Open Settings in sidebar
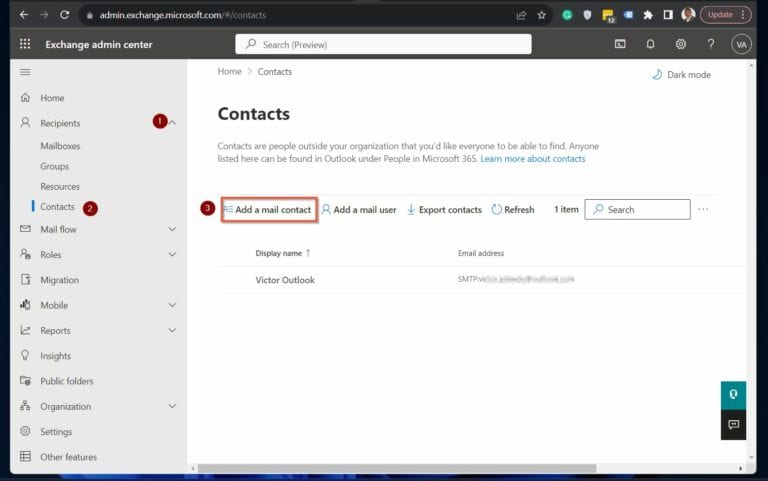This screenshot has width=768, height=481. tap(56, 432)
